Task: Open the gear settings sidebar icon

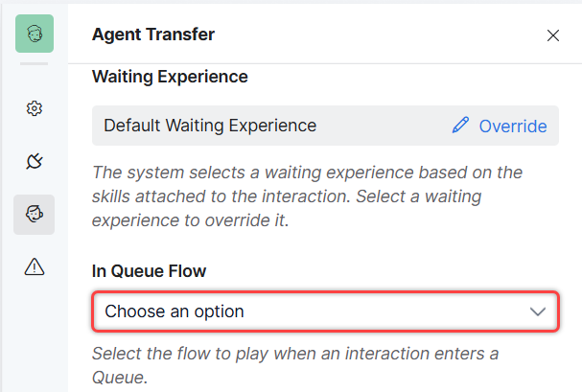Action: 35,108
